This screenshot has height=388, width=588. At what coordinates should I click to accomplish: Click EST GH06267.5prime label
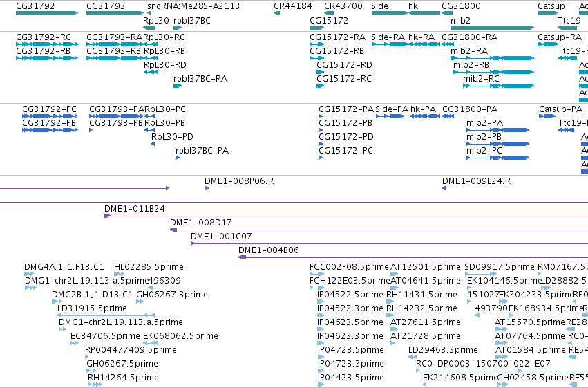122,364
